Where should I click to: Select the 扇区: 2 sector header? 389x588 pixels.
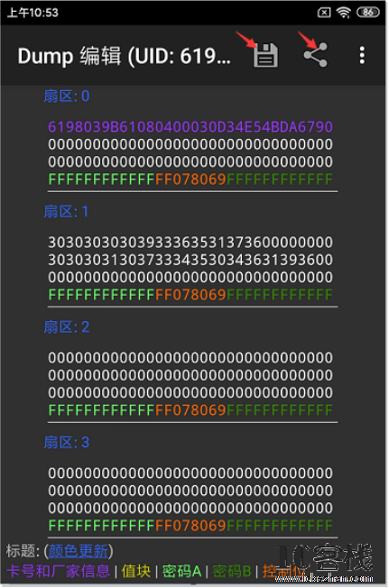[x=67, y=327]
